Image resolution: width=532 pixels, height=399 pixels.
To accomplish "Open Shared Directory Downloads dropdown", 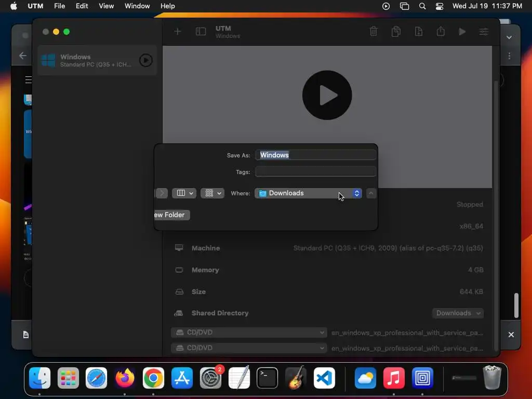I will pos(458,313).
